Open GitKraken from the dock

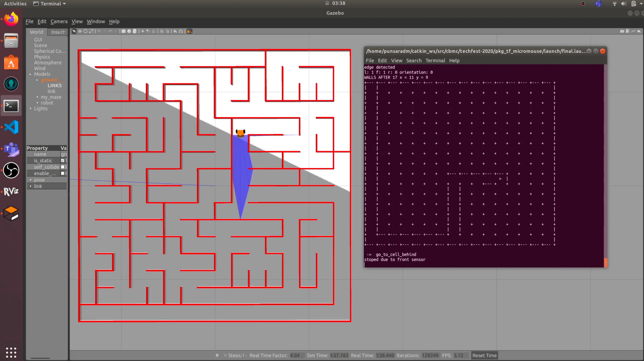pos(11,84)
